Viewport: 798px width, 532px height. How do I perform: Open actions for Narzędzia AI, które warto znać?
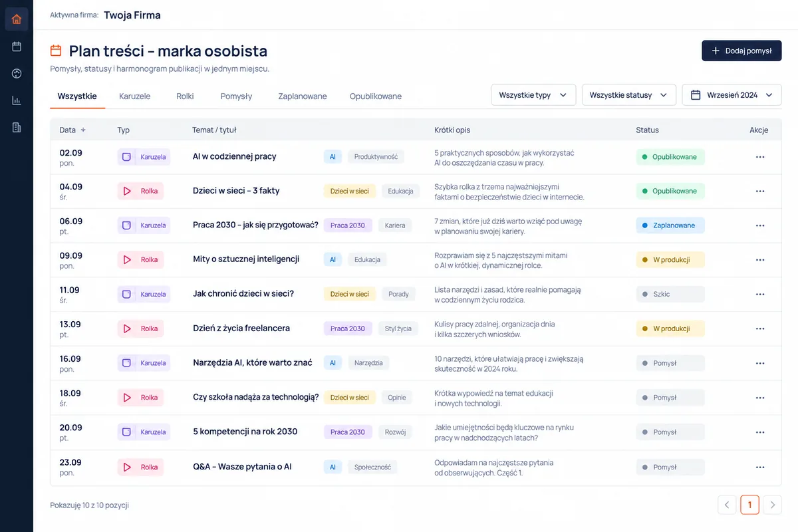point(760,363)
